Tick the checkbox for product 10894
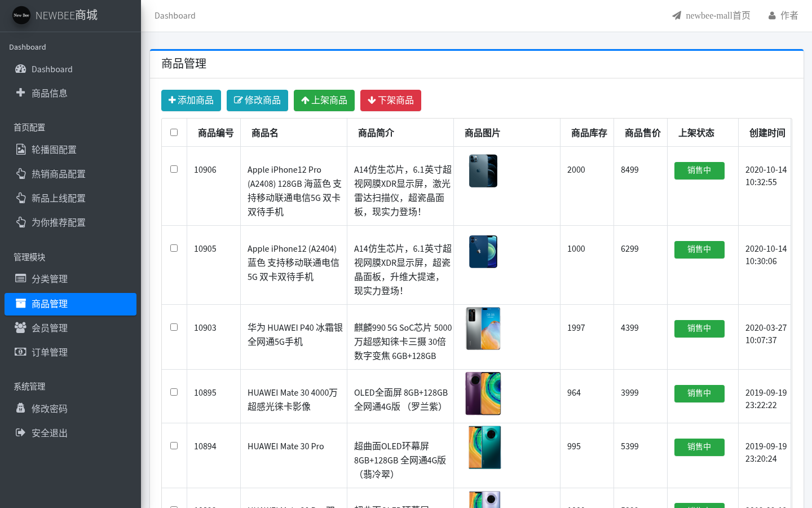 (x=174, y=445)
